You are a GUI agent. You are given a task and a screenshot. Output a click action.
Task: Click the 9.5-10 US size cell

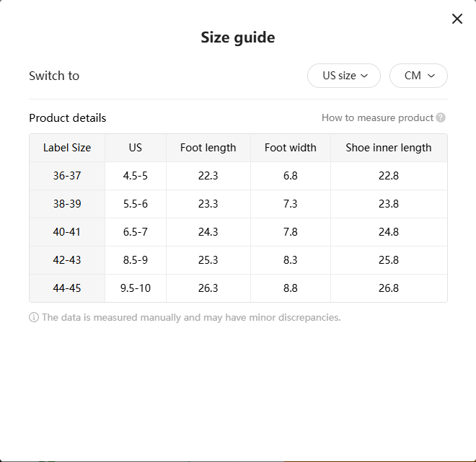coord(136,288)
